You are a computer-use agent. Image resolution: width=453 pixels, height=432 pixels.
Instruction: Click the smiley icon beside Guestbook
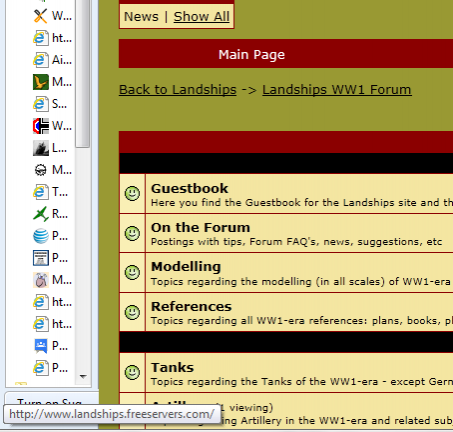(x=132, y=194)
